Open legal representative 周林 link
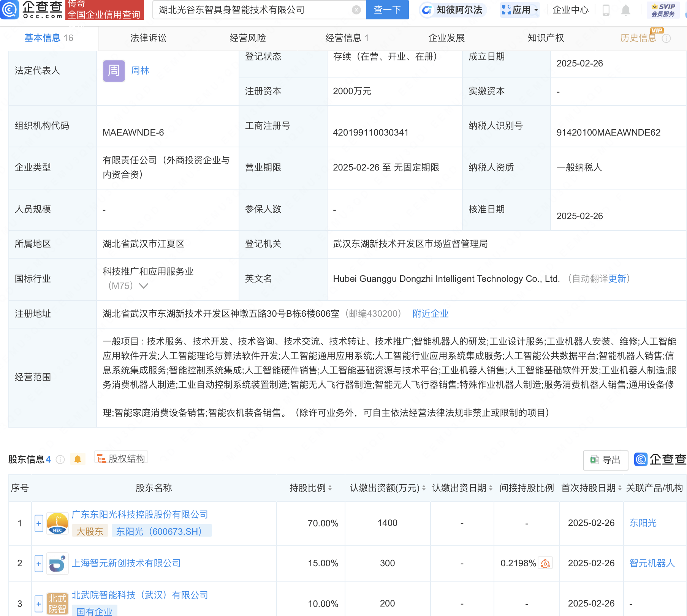Viewport: 687px width, 616px height. click(140, 71)
